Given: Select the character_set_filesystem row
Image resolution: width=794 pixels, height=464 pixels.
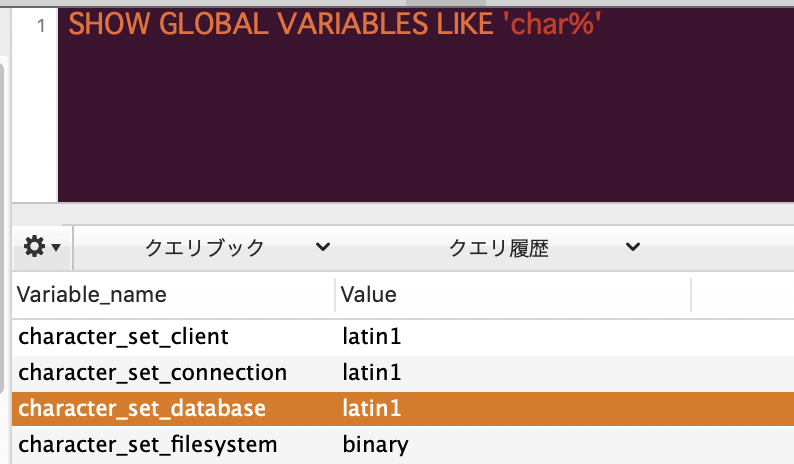Looking at the screenshot, I should (x=403, y=445).
